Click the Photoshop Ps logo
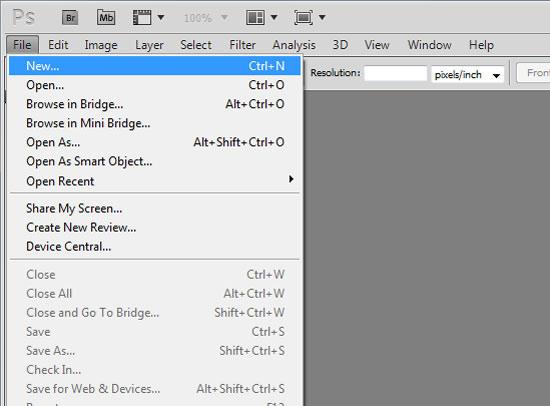This screenshot has height=406, width=550. pyautogui.click(x=24, y=17)
